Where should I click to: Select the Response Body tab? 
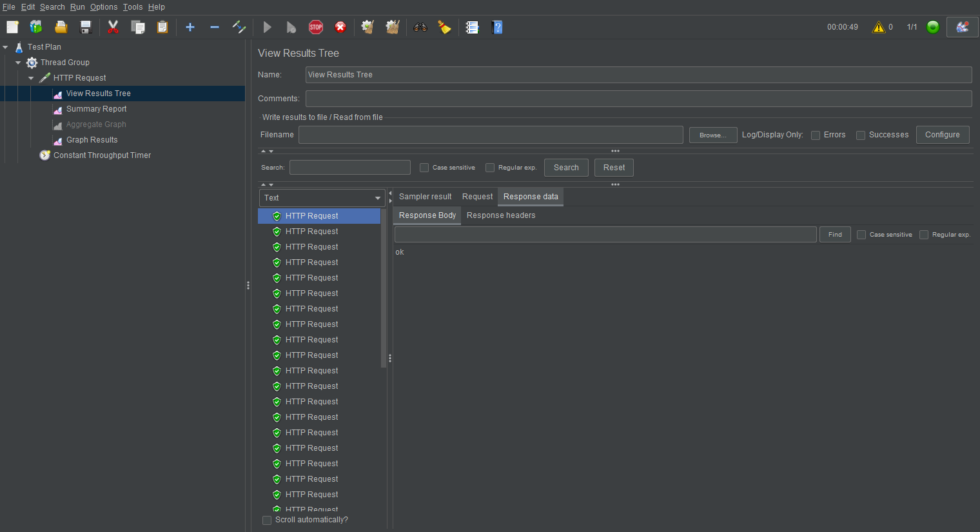(427, 215)
